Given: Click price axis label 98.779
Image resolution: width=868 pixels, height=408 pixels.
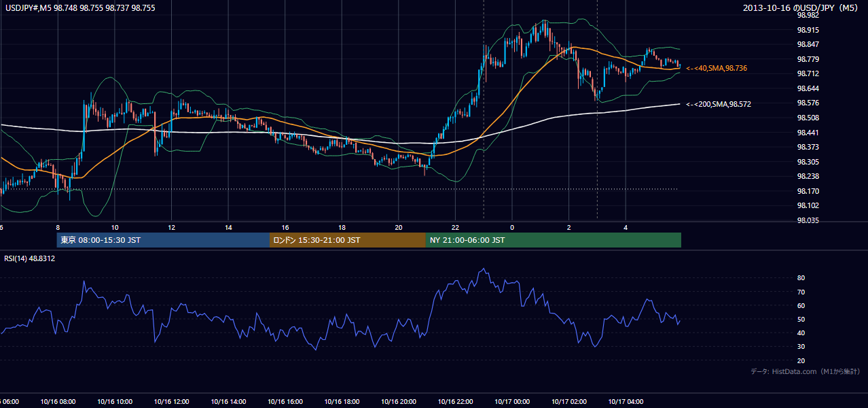Looking at the screenshot, I should 808,59.
